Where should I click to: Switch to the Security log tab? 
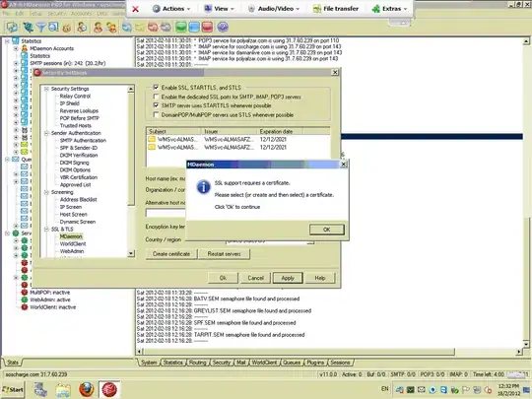(x=222, y=363)
